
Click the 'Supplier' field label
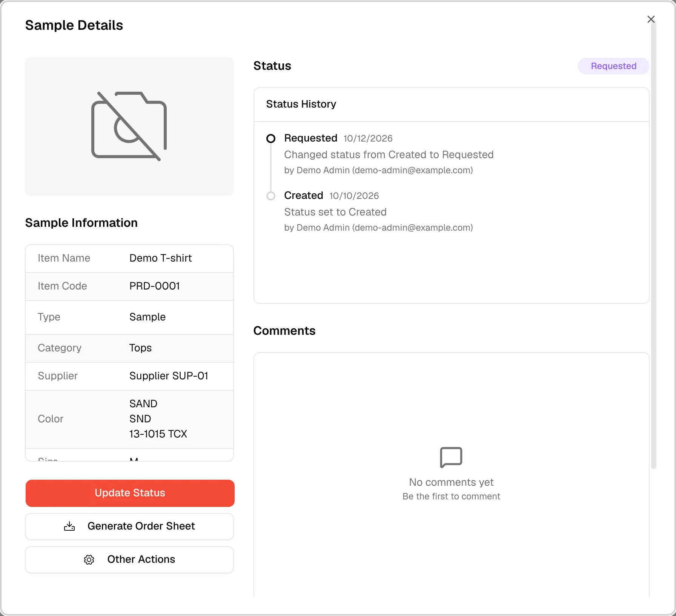pos(58,376)
